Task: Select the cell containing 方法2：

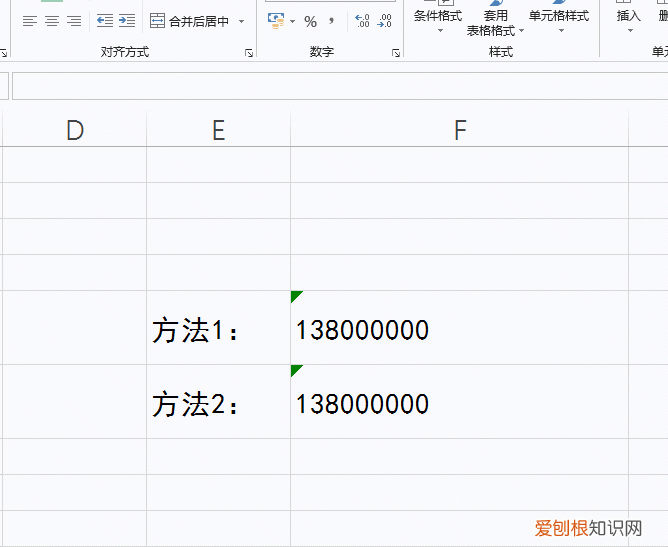Action: (219, 402)
